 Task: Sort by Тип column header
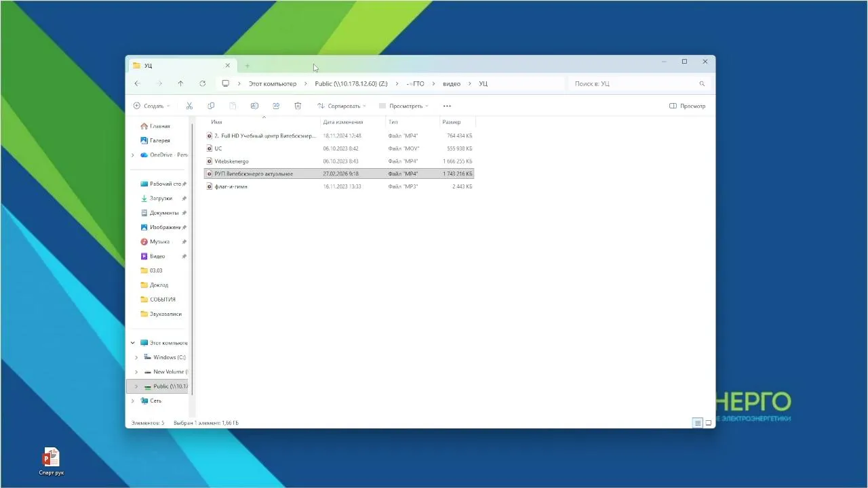412,122
